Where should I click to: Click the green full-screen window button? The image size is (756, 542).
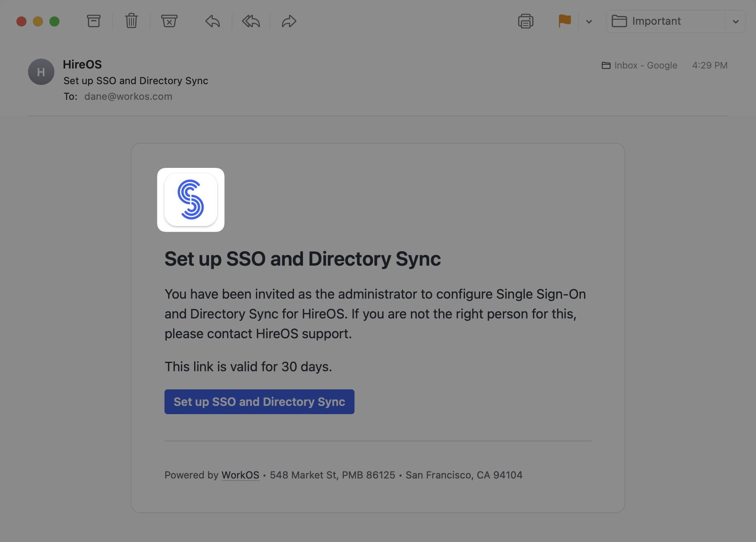tap(54, 21)
